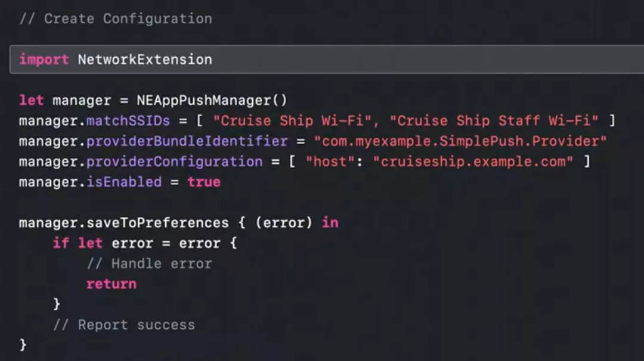The width and height of the screenshot is (644, 361).
Task: Click the import keyword in highlighted line
Action: [x=44, y=60]
